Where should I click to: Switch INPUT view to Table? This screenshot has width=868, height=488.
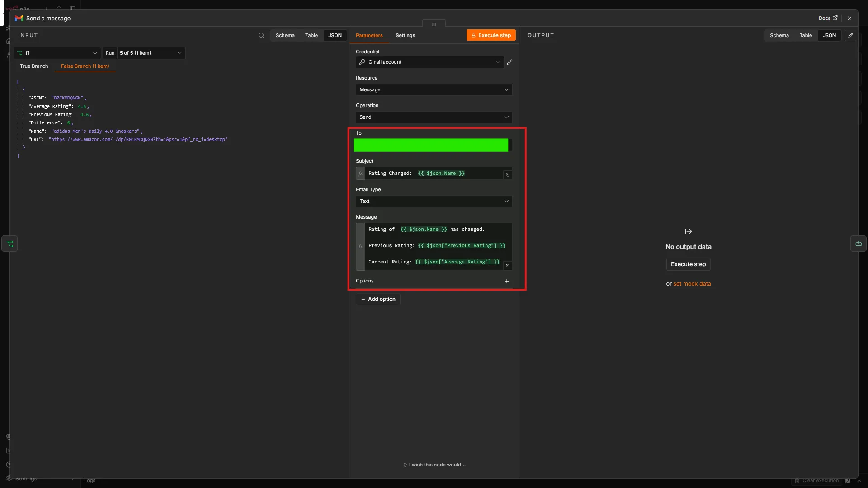coord(311,35)
